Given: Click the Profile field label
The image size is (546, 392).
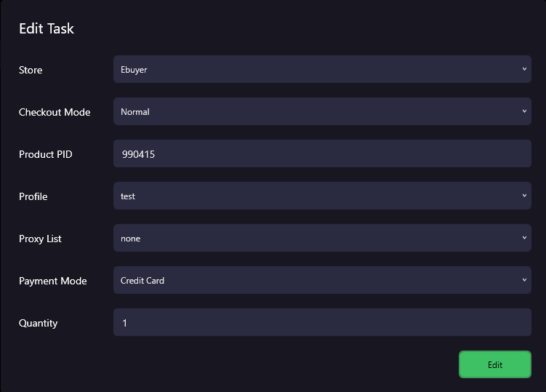Looking at the screenshot, I should pos(33,197).
